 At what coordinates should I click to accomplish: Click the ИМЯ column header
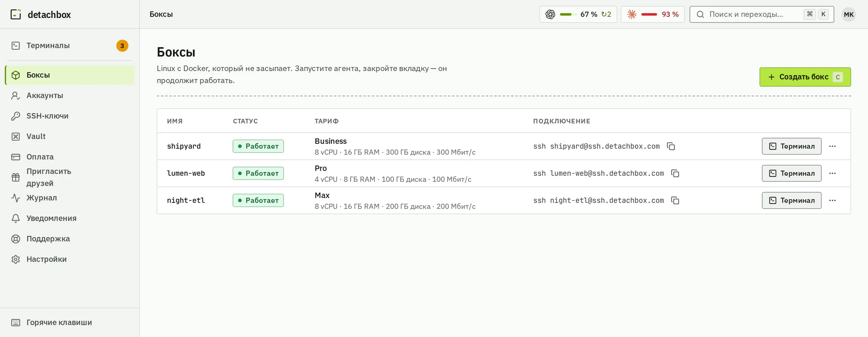(x=175, y=121)
